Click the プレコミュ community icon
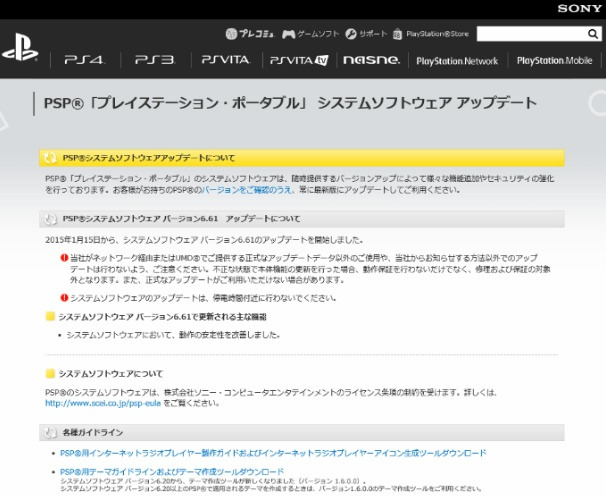Image resolution: width=606 pixels, height=497 pixels. [231, 34]
